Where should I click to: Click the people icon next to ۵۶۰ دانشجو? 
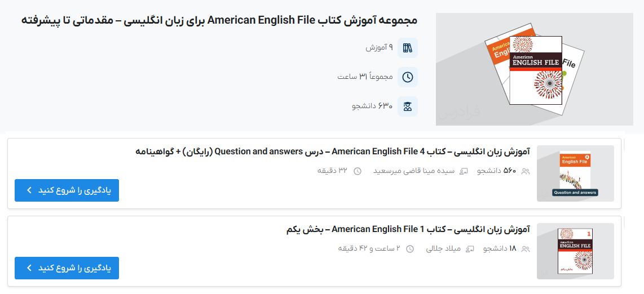(x=526, y=171)
